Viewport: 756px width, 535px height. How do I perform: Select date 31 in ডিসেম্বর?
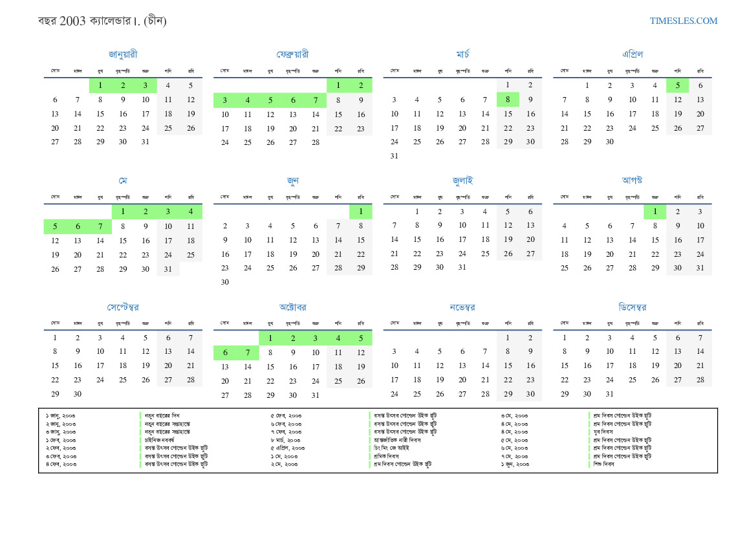tap(609, 394)
